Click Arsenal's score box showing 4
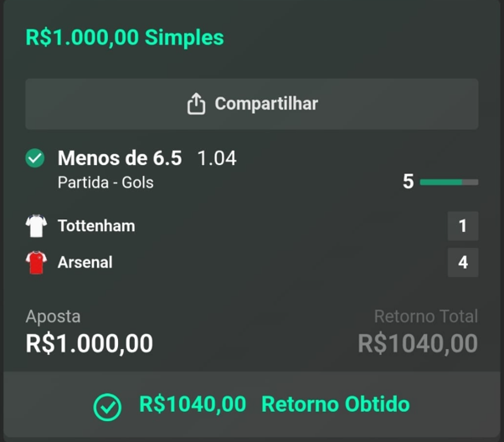 463,263
